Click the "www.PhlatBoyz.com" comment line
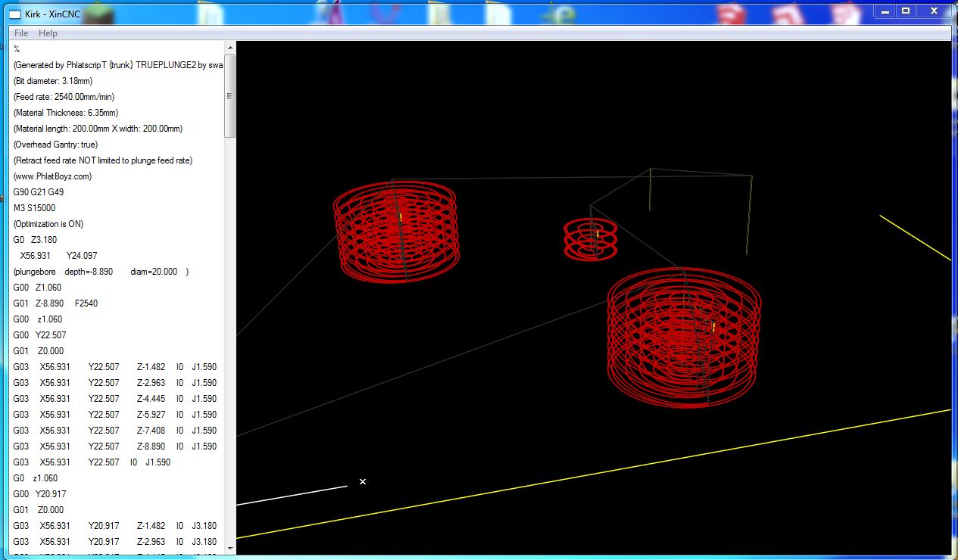 [x=52, y=176]
